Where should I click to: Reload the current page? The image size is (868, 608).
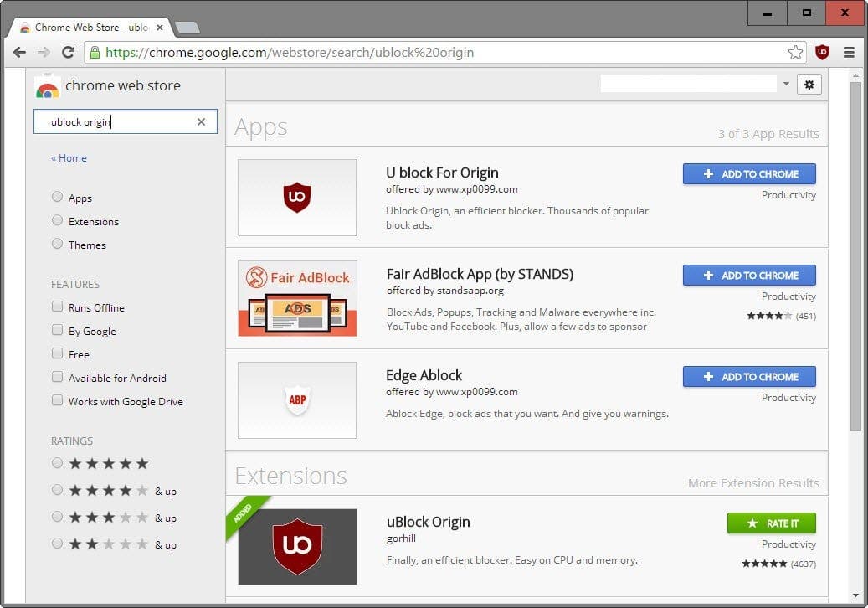(x=69, y=52)
